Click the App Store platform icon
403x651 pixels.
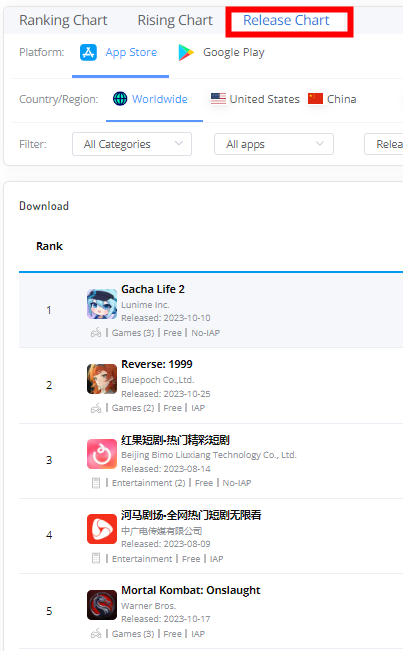[88, 53]
